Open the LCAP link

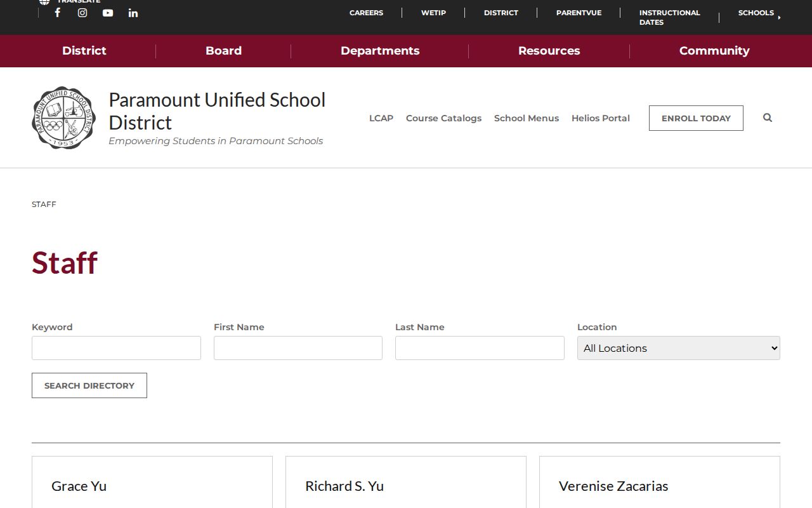(381, 118)
